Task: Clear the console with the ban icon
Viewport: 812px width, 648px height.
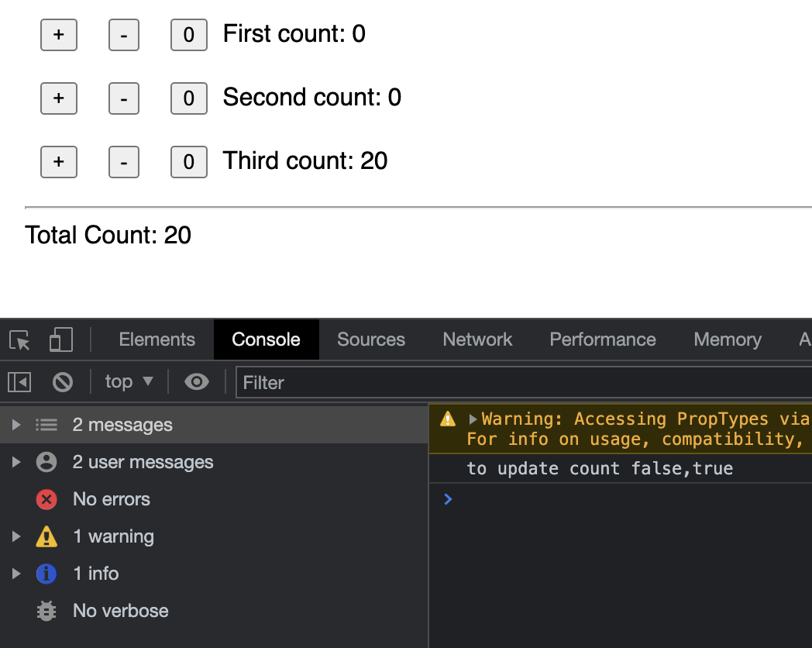Action: (x=63, y=381)
